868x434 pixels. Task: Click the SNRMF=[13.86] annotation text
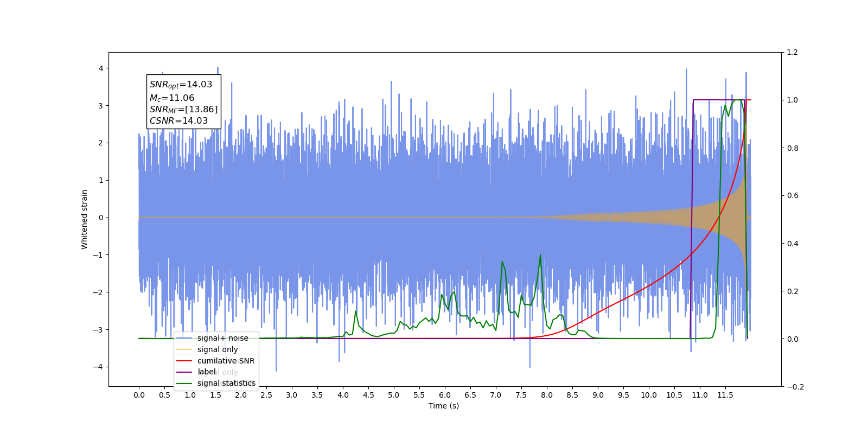click(183, 110)
